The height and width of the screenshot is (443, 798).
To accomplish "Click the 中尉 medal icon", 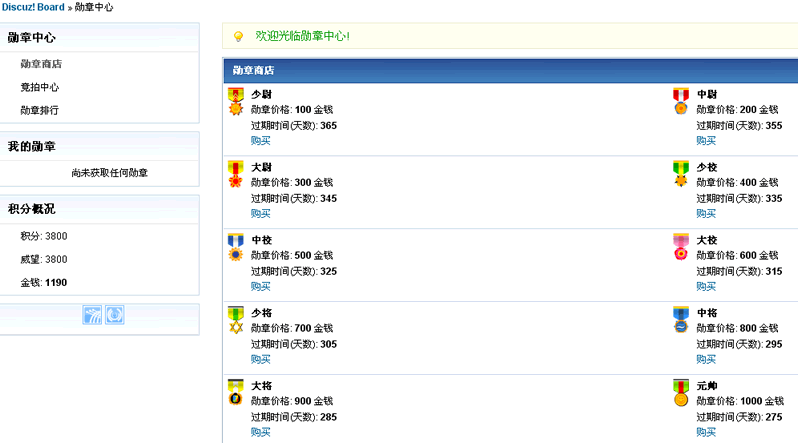I will (x=681, y=101).
